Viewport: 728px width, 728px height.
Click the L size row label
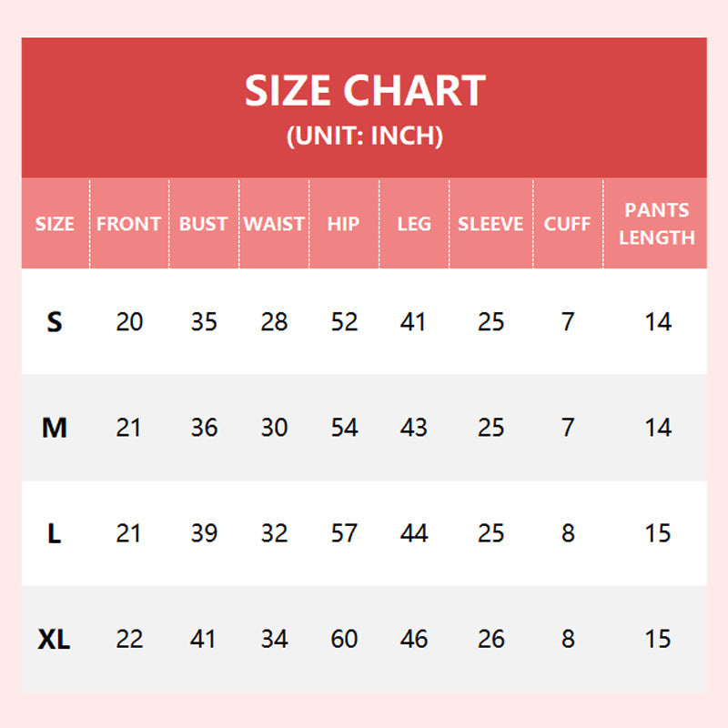[55, 533]
